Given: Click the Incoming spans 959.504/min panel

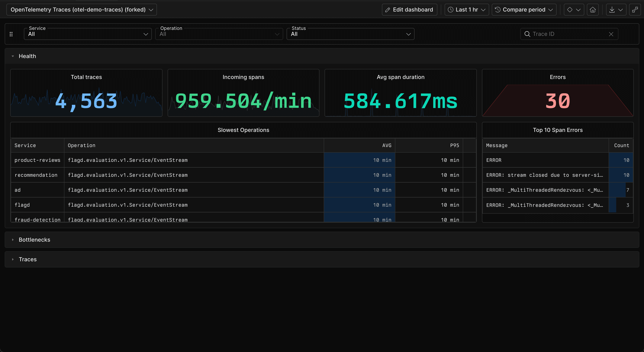Looking at the screenshot, I should 243,93.
